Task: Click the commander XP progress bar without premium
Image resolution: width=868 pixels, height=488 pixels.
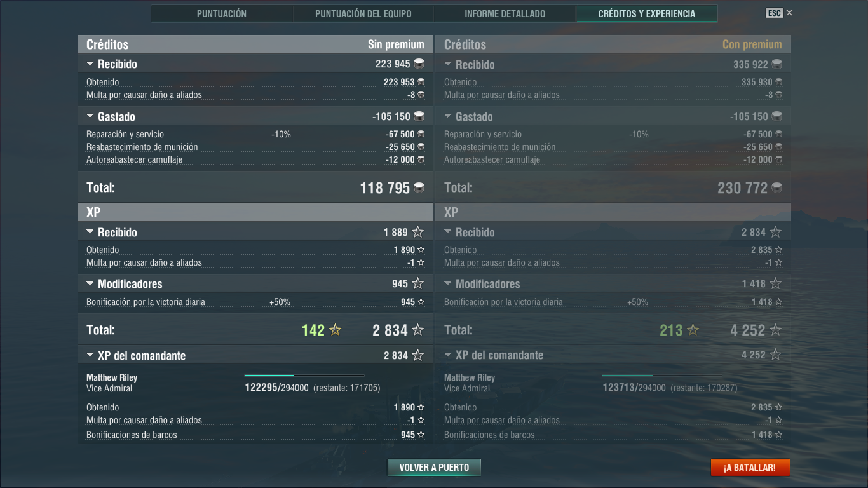Action: 304,376
